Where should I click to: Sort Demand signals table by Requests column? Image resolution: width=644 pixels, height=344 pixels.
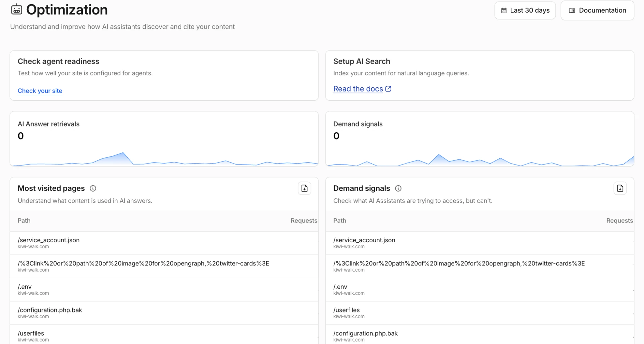(x=620, y=221)
